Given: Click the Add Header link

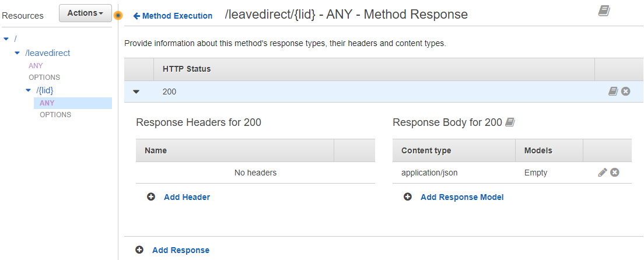Looking at the screenshot, I should [187, 197].
